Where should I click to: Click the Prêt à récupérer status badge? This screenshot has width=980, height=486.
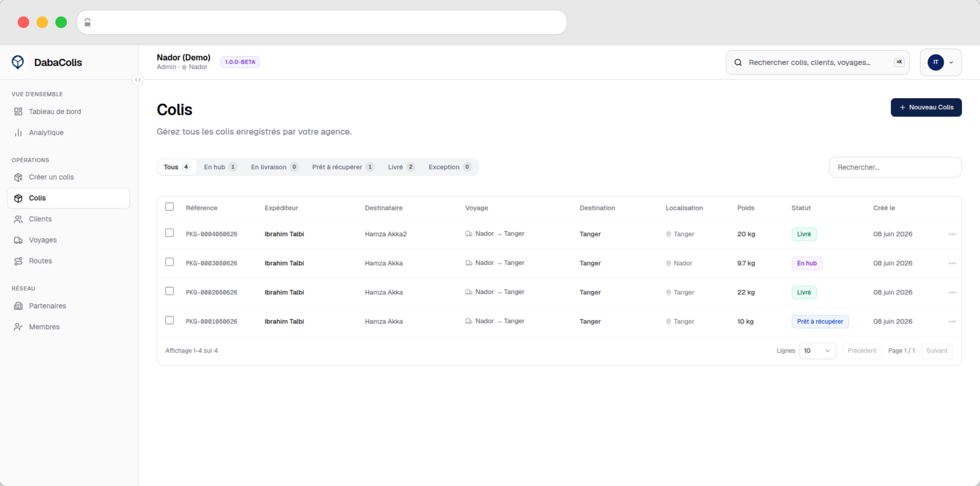[x=820, y=322]
